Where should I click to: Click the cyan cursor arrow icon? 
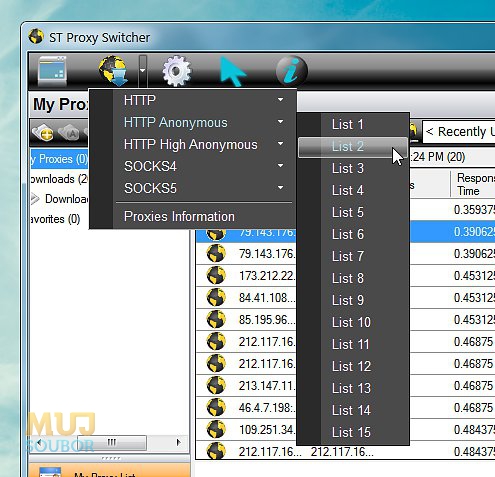click(x=233, y=71)
